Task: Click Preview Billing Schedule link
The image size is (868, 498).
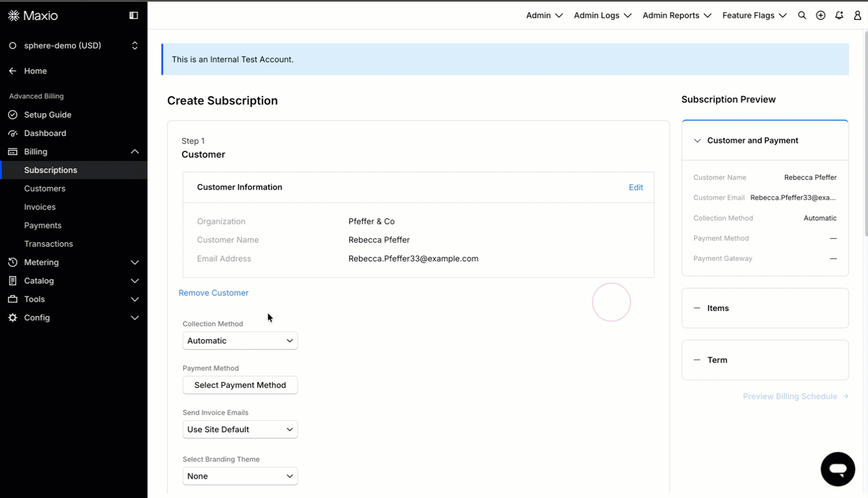Action: tap(795, 397)
